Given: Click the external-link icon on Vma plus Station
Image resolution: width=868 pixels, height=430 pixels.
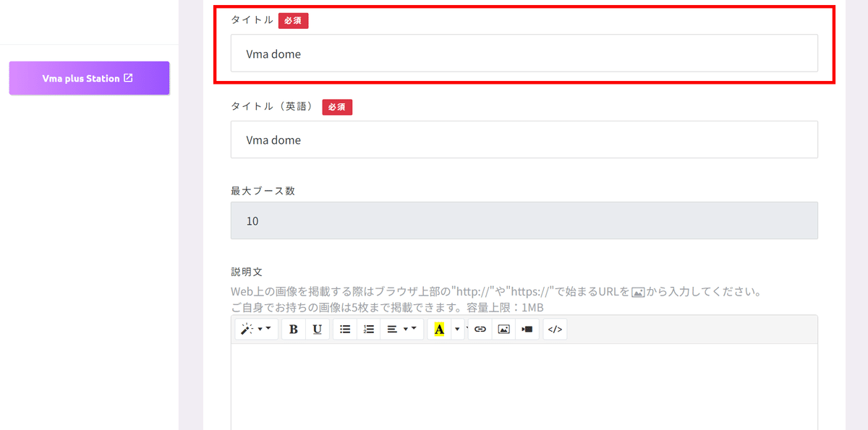Looking at the screenshot, I should pyautogui.click(x=128, y=78).
